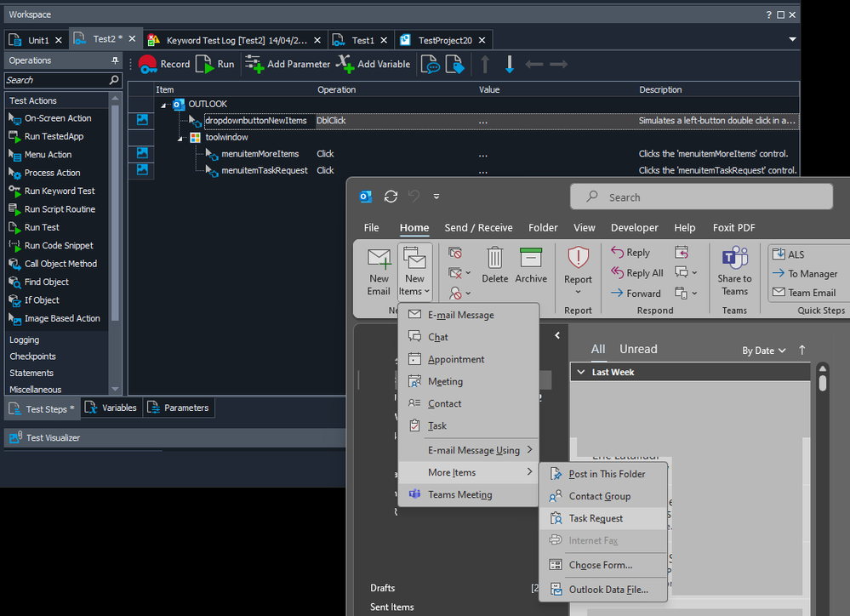
Task: Collapse the toolwindow tree node
Action: pyautogui.click(x=180, y=139)
